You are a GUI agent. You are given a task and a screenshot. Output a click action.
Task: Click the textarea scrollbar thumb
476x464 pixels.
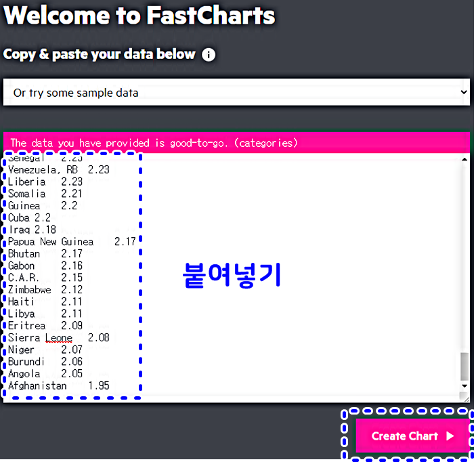pyautogui.click(x=464, y=366)
